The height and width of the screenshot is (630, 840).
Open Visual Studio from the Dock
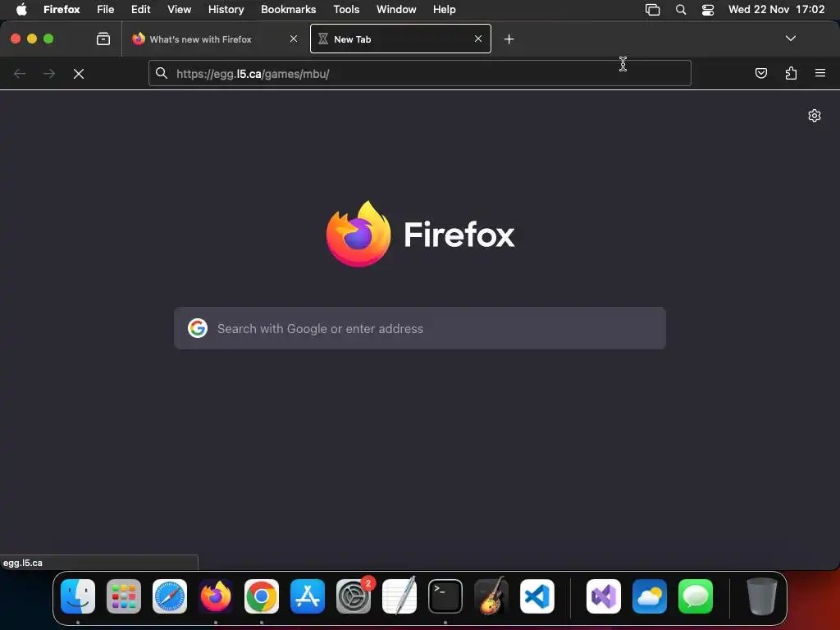click(x=604, y=596)
